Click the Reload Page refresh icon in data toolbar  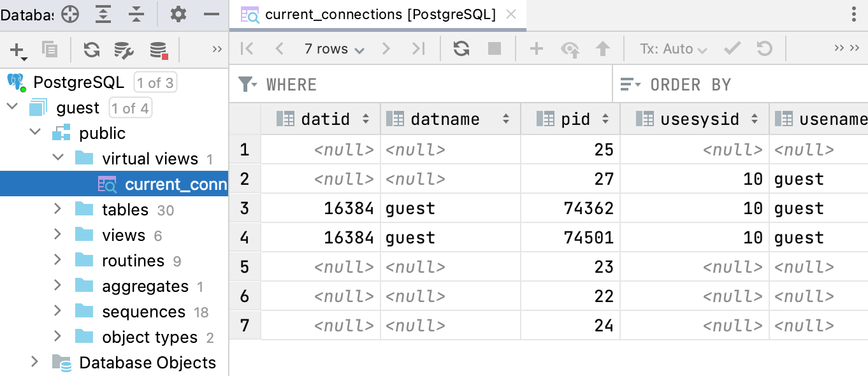click(x=461, y=49)
